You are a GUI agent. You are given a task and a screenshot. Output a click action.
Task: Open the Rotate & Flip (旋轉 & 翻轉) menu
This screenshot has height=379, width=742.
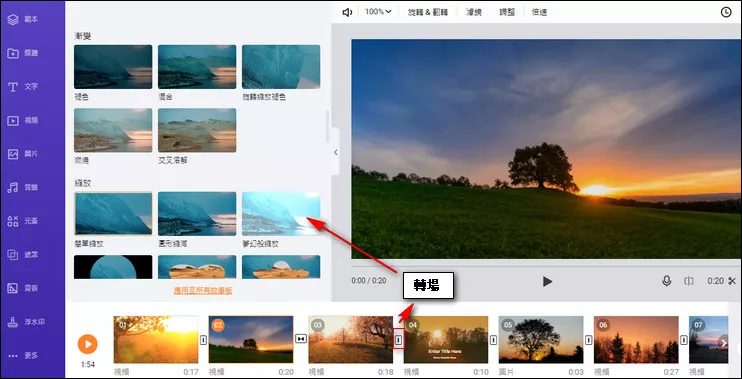(x=428, y=12)
